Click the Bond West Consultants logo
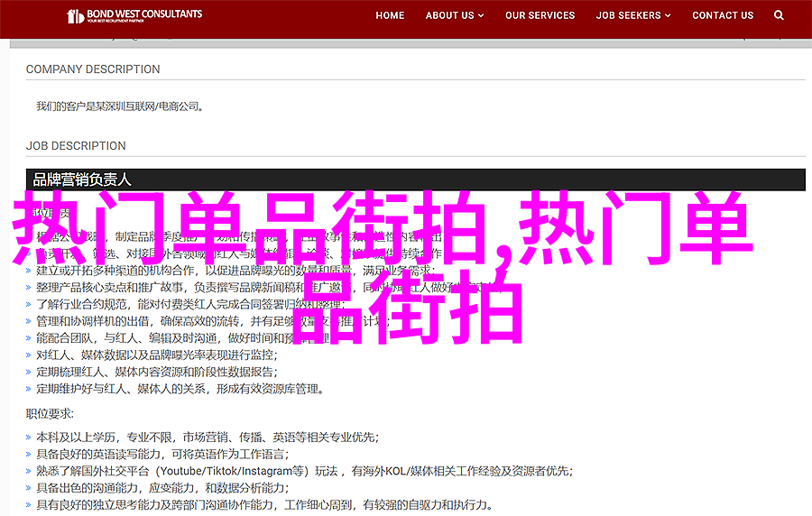This screenshot has width=812, height=516. click(135, 16)
